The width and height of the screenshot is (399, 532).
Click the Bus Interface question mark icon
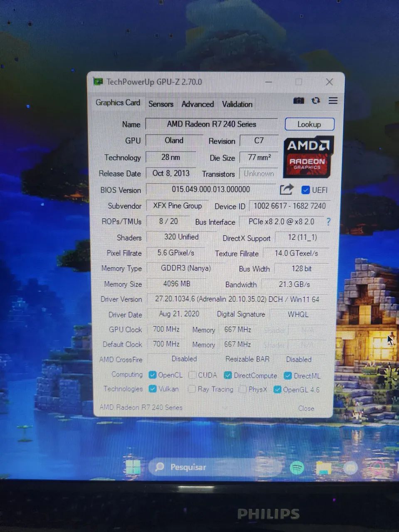coord(328,222)
